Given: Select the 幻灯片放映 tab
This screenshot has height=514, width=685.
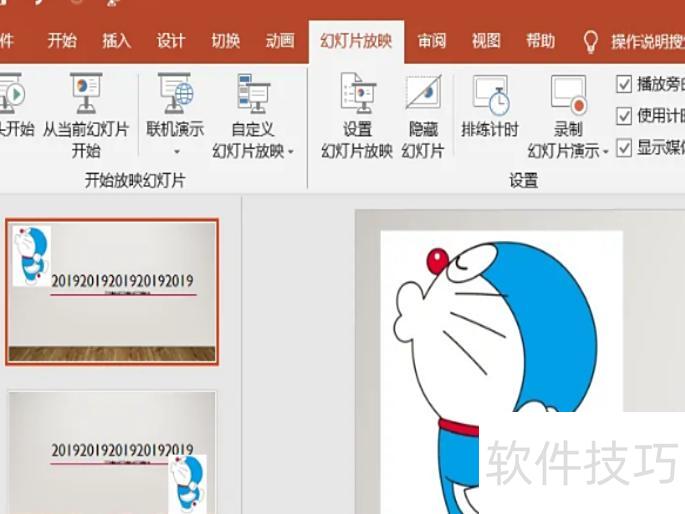Looking at the screenshot, I should pyautogui.click(x=356, y=41).
